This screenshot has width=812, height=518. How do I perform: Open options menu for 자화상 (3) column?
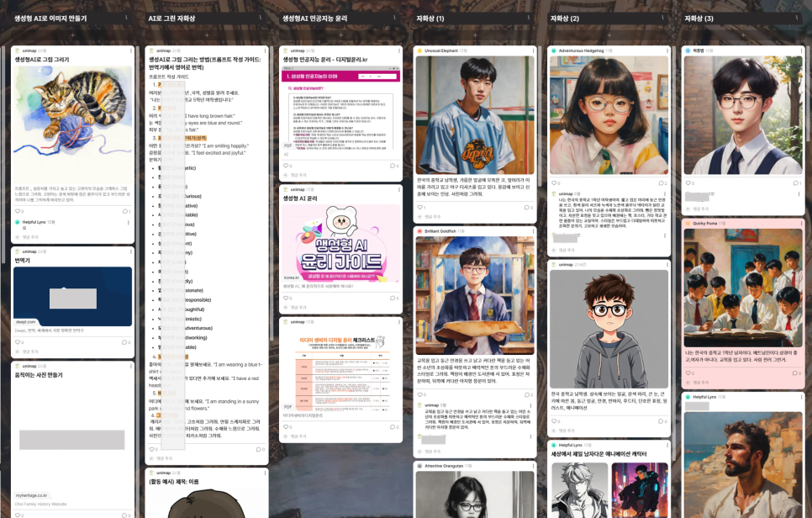(x=797, y=18)
